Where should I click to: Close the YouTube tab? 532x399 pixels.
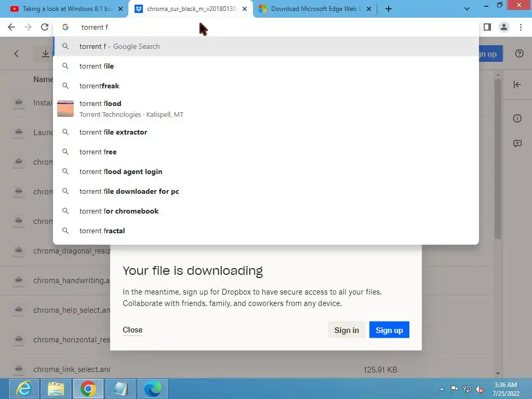click(x=121, y=9)
